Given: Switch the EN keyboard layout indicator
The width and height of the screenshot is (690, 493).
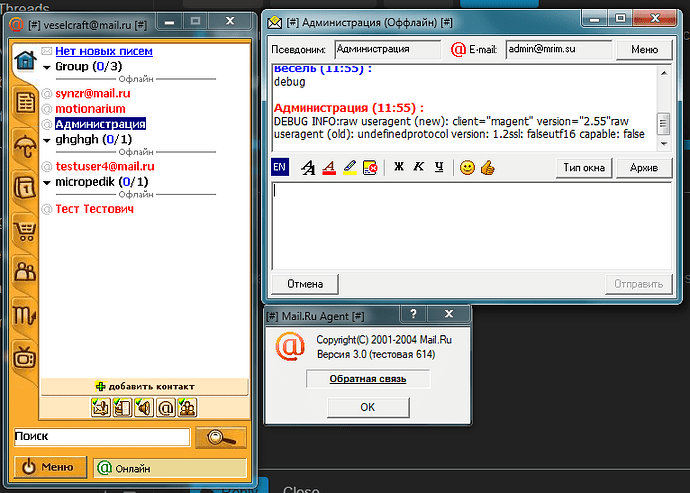Looking at the screenshot, I should pyautogui.click(x=280, y=167).
